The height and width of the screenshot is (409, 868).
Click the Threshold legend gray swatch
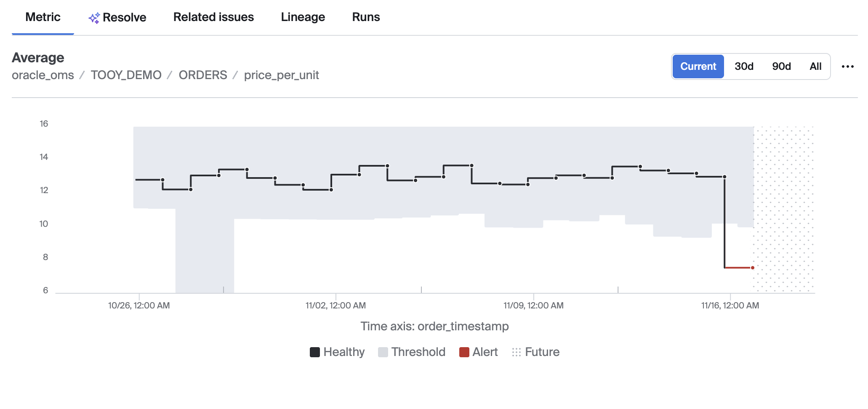[x=383, y=352]
